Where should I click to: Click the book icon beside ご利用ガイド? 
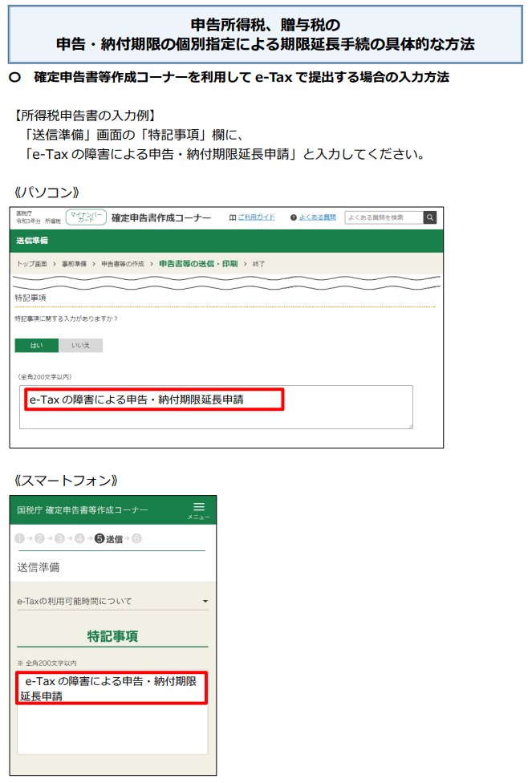232,217
